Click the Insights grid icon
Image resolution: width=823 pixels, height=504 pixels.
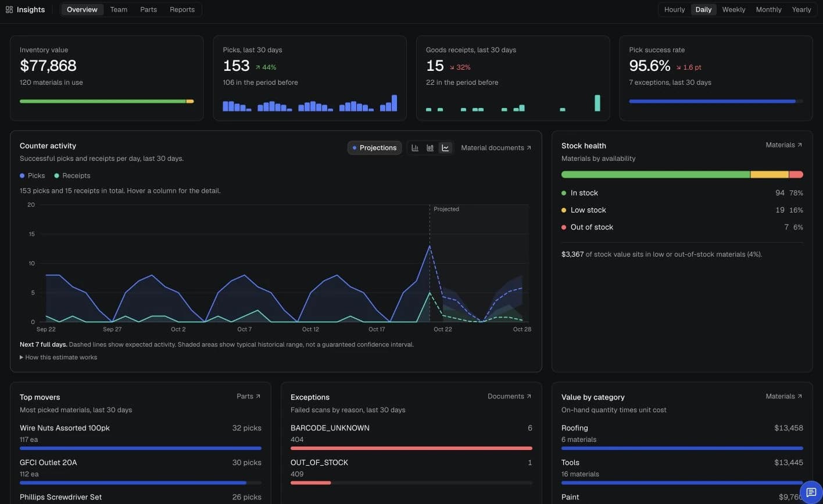9,10
